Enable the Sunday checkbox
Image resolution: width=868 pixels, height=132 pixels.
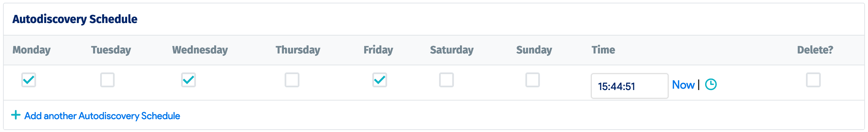point(533,80)
